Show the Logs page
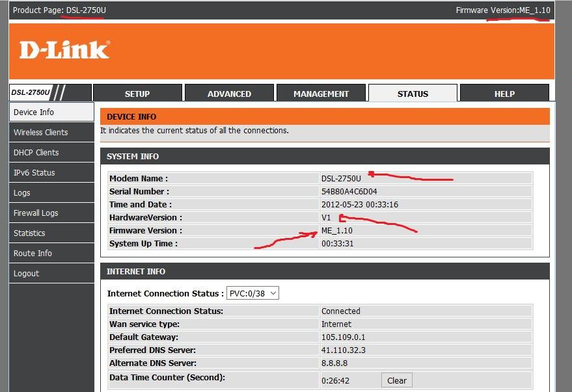The width and height of the screenshot is (572, 392). [51, 192]
